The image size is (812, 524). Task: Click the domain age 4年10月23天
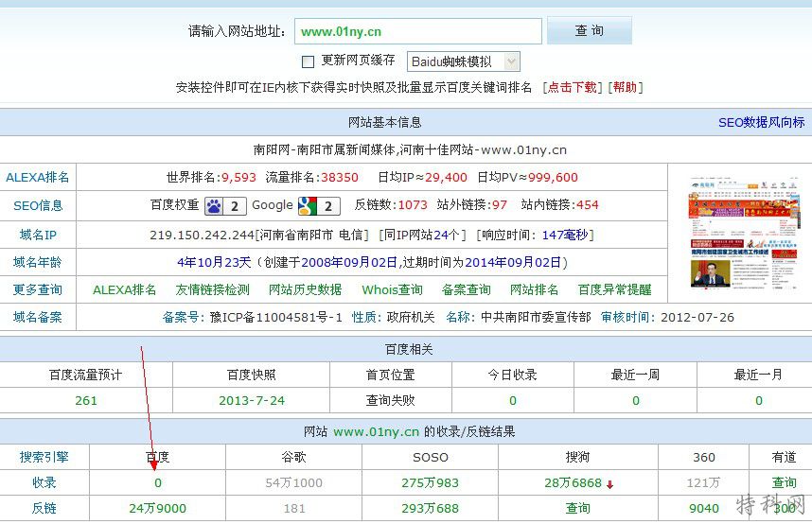coord(214,262)
